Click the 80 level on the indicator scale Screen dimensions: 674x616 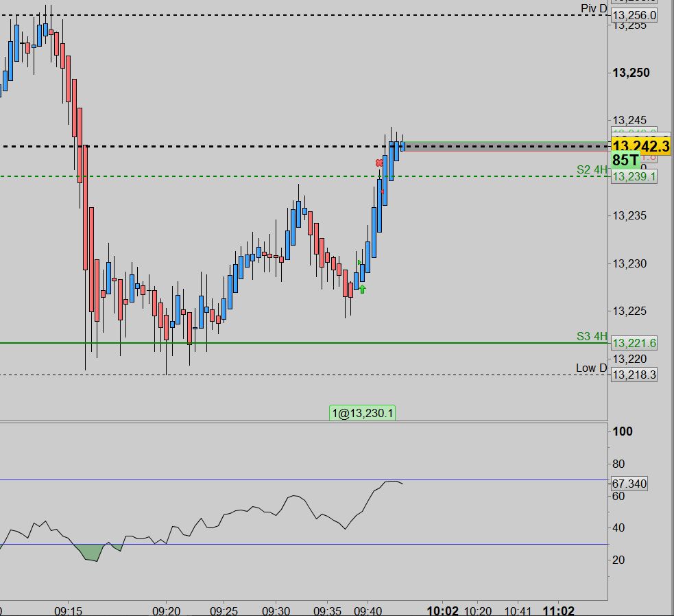click(x=618, y=464)
